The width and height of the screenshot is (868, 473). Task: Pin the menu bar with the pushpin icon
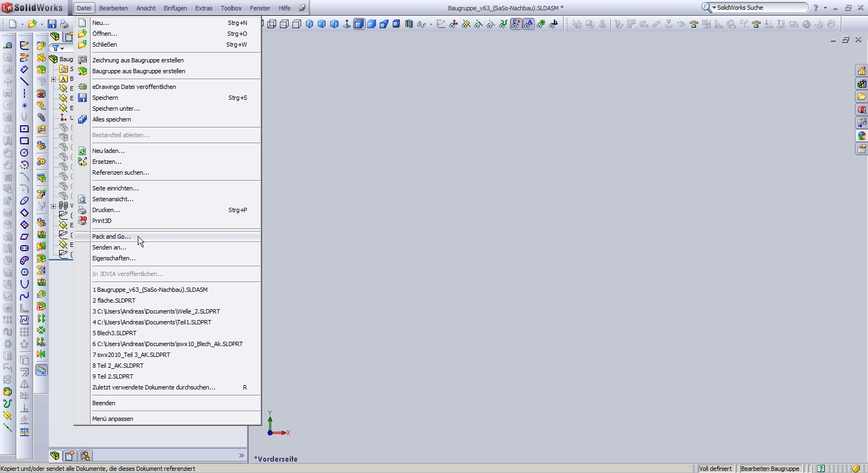(x=302, y=8)
